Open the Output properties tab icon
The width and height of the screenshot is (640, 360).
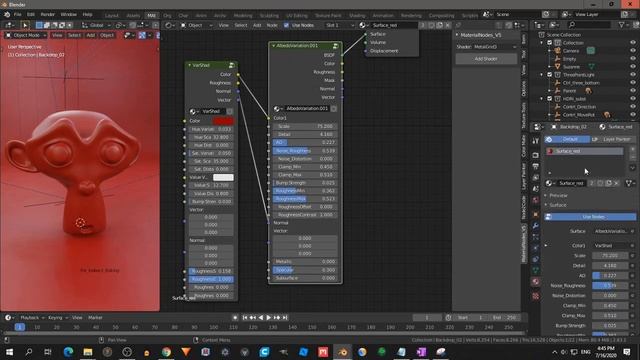pos(536,166)
